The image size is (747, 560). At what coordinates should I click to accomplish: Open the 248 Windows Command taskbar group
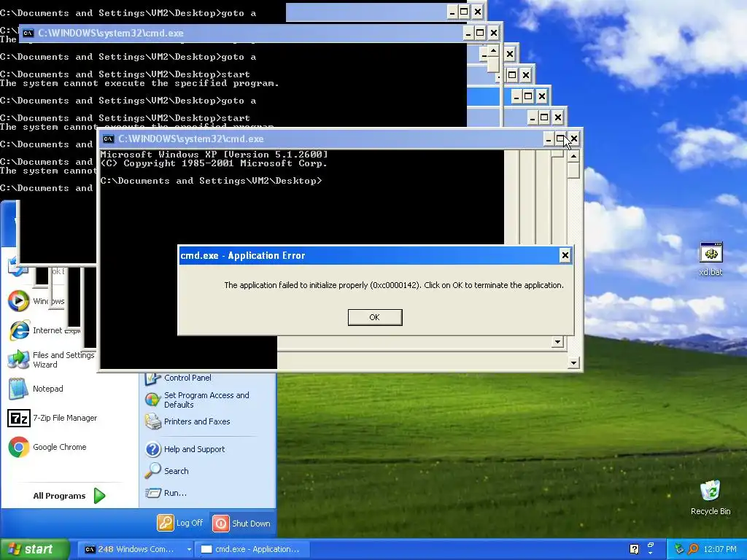(135, 549)
